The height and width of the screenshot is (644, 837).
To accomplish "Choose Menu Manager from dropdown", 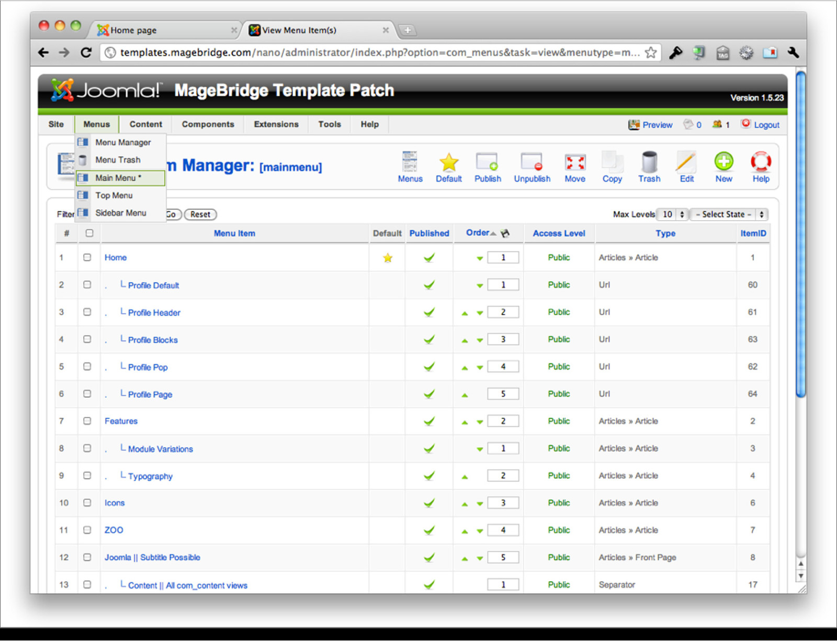I will pyautogui.click(x=121, y=142).
